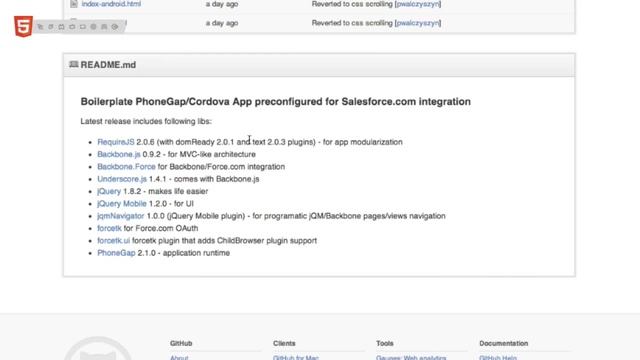Select the arrow cursor tool beside the HTML5 badge
640x360 pixels.
click(40, 27)
